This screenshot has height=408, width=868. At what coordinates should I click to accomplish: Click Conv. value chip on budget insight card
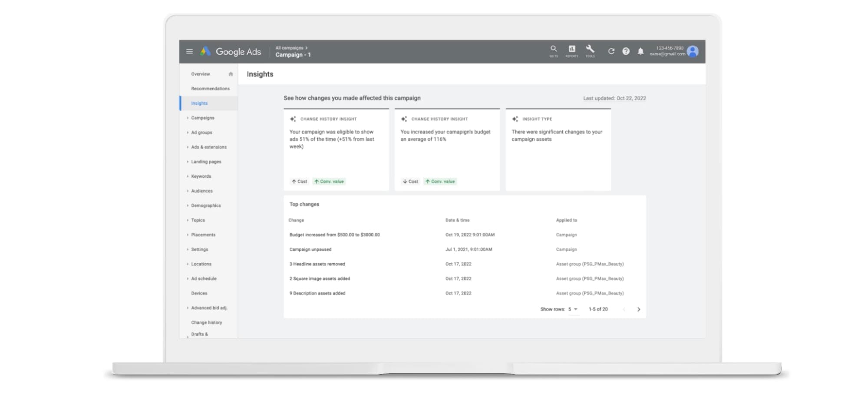click(440, 181)
